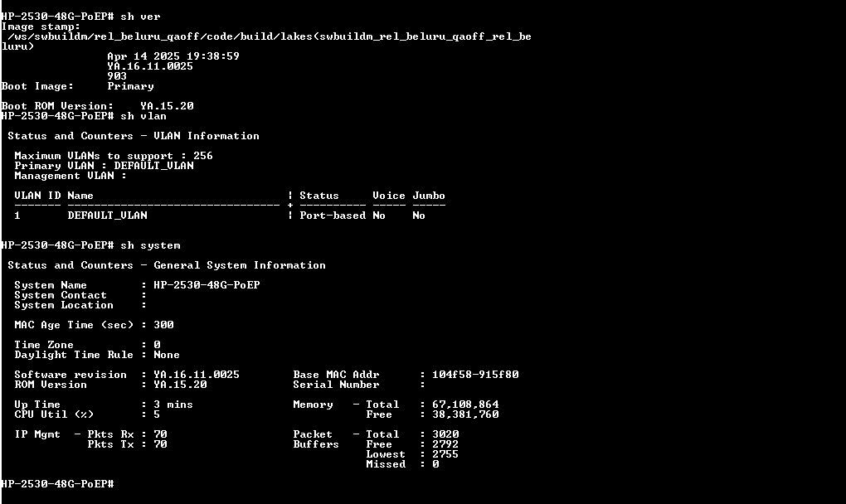Click the Maximum VLANs value '256'
This screenshot has width=846, height=504.
(203, 156)
